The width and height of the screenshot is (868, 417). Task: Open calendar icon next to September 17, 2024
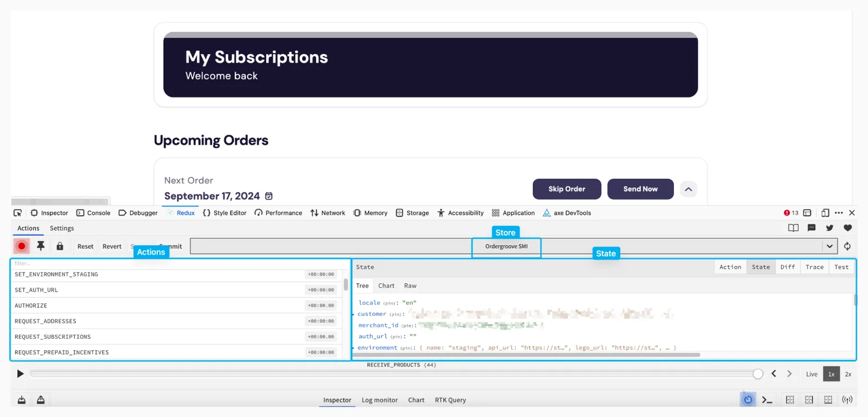tap(269, 196)
